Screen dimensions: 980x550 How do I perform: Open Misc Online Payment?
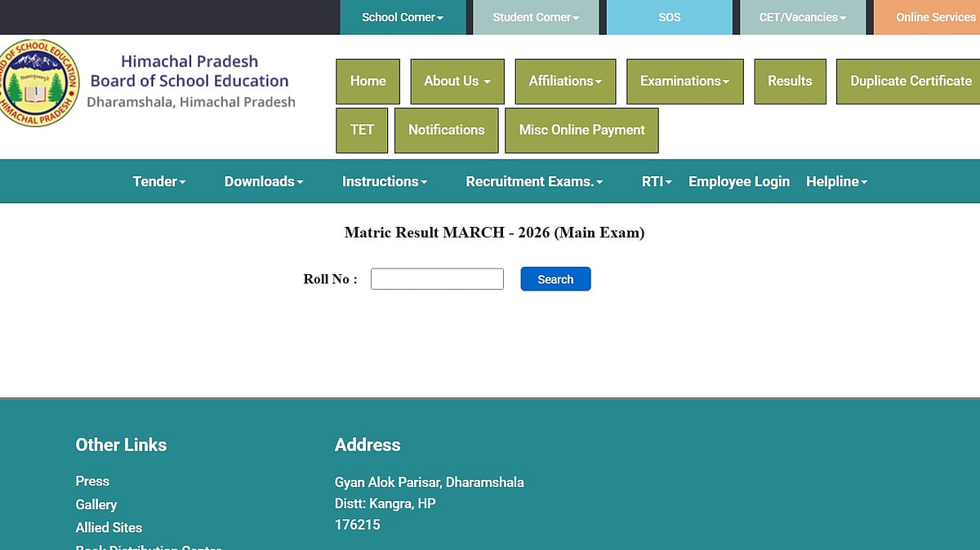click(x=581, y=131)
